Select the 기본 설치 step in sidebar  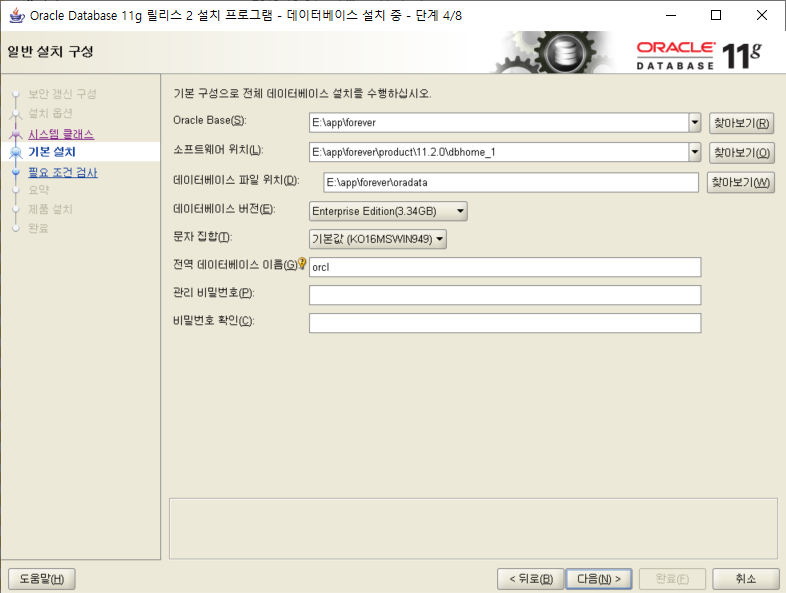(x=52, y=152)
